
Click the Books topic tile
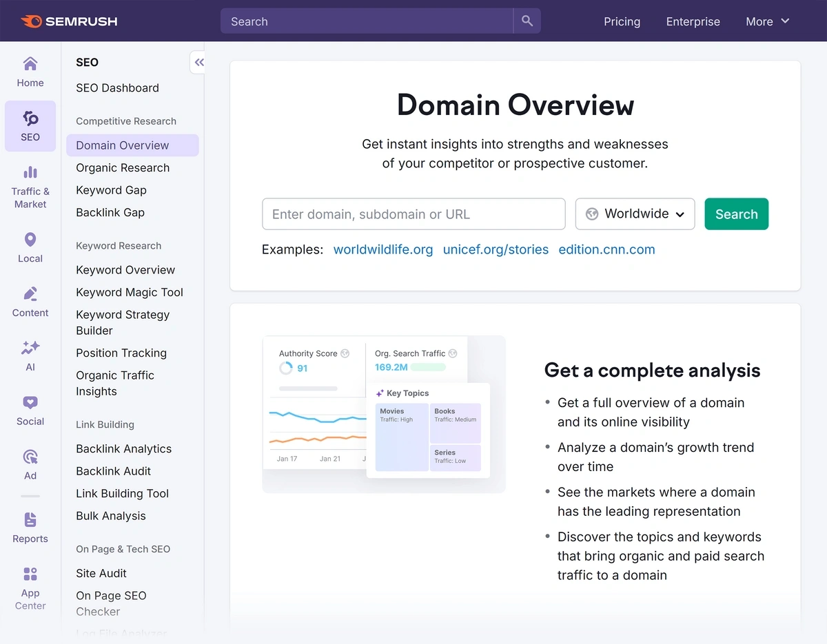[456, 423]
